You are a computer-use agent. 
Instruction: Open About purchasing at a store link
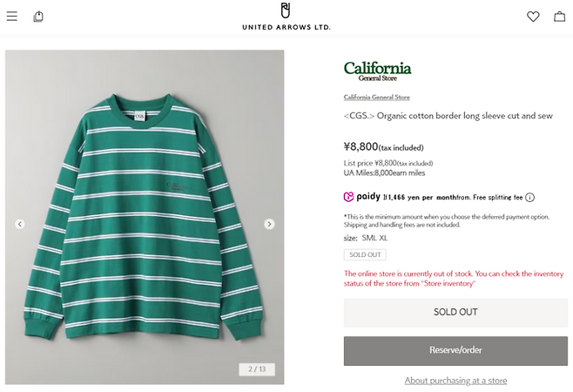pos(455,381)
